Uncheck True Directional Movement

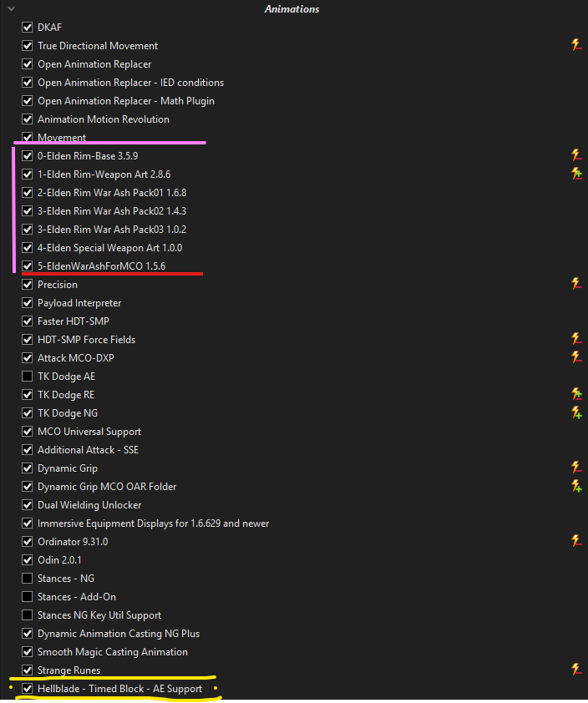(x=28, y=46)
